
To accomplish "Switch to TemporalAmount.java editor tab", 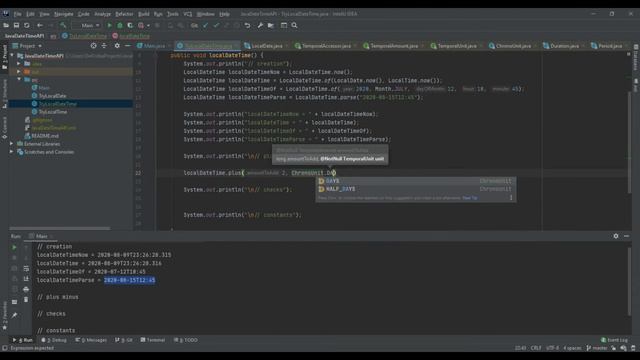I will click(393, 46).
